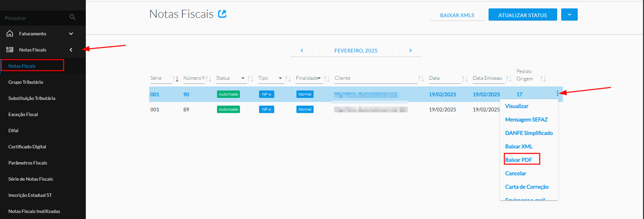Open the Status filter dropdown
644x219 pixels.
click(x=243, y=78)
